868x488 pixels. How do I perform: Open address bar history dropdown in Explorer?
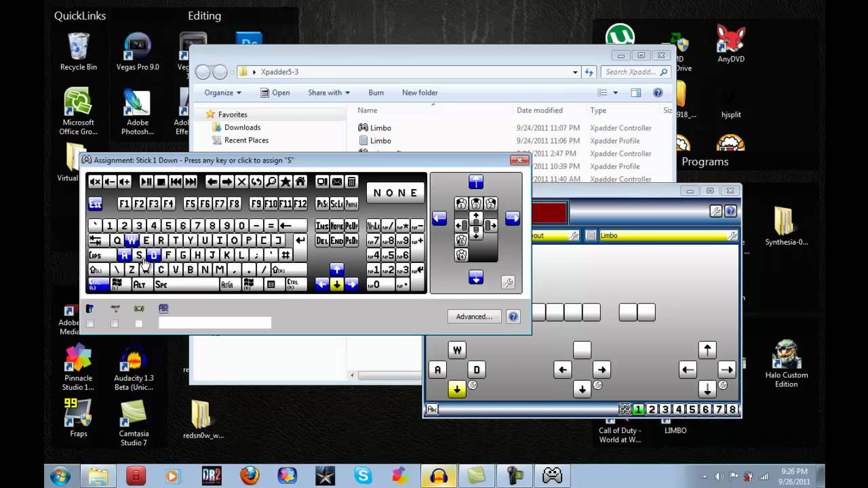pyautogui.click(x=575, y=72)
